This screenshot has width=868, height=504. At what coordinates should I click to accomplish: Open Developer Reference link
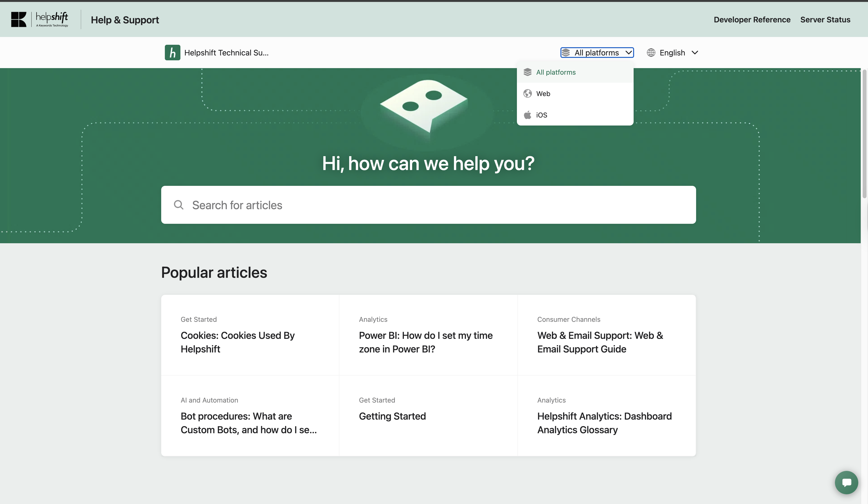click(752, 20)
